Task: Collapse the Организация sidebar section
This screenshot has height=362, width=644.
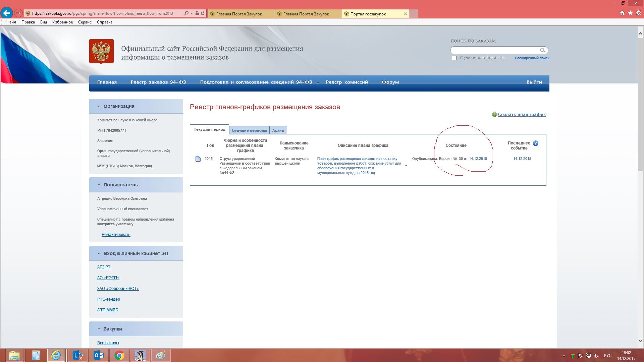Action: coord(99,106)
